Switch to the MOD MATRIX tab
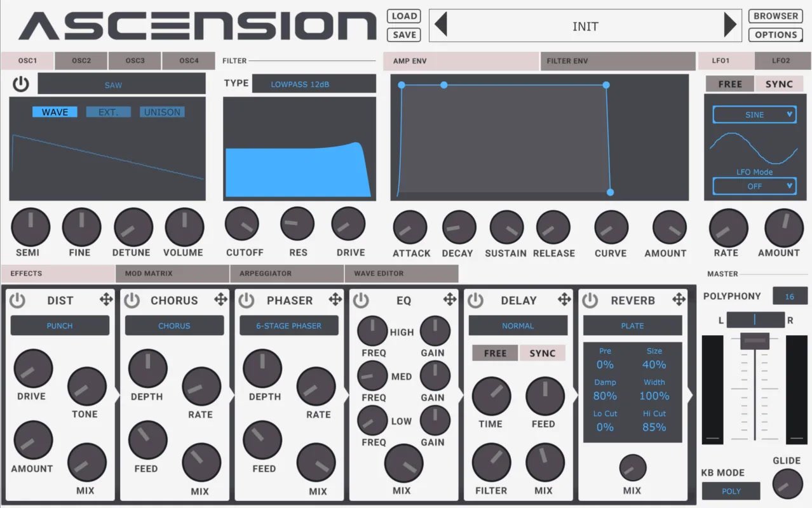Image resolution: width=812 pixels, height=508 pixels. pos(172,274)
